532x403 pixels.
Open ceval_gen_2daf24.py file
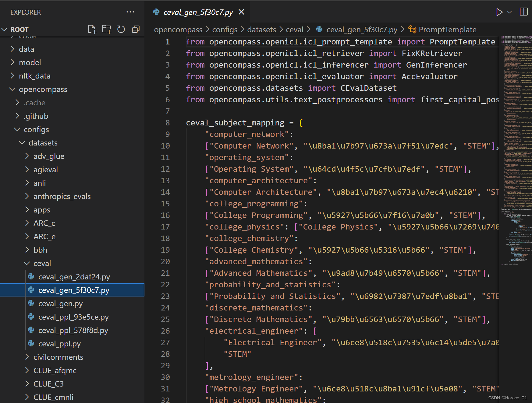click(x=74, y=277)
